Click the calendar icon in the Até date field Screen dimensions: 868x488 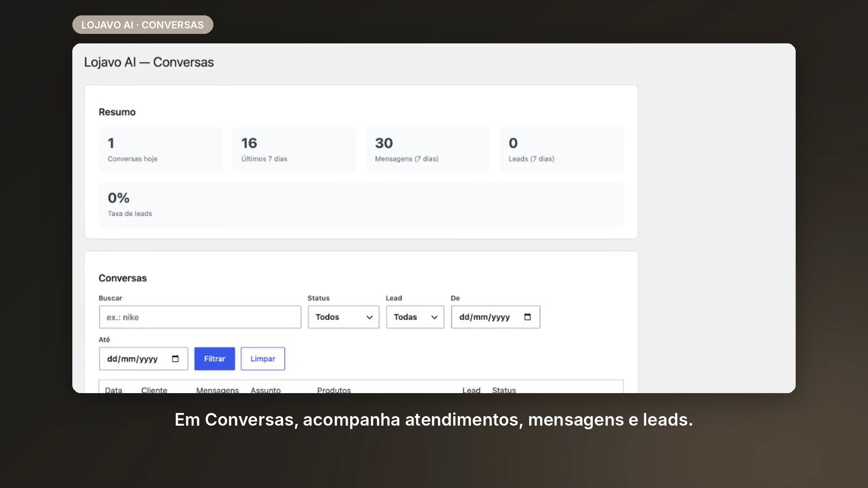[x=175, y=358]
